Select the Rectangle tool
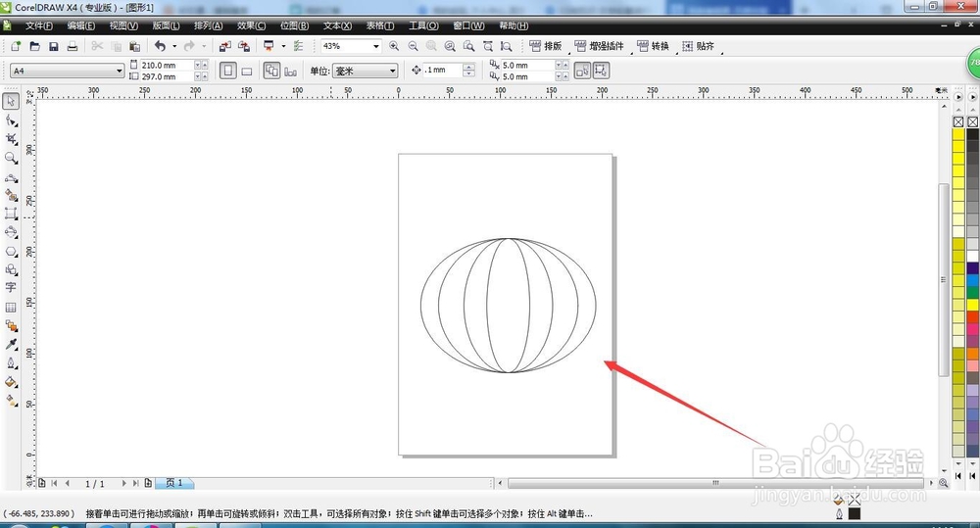The height and width of the screenshot is (528, 980). click(11, 214)
